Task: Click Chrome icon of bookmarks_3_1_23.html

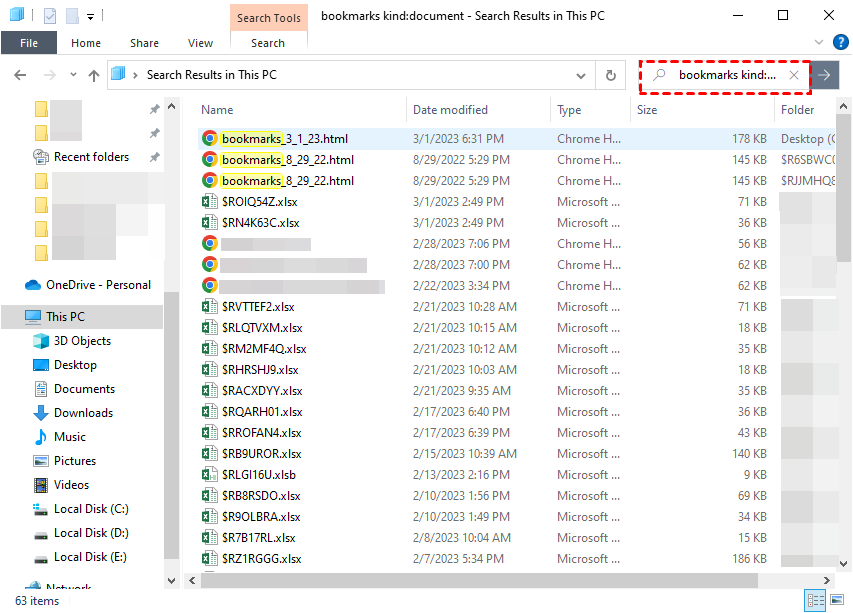Action: click(x=209, y=139)
